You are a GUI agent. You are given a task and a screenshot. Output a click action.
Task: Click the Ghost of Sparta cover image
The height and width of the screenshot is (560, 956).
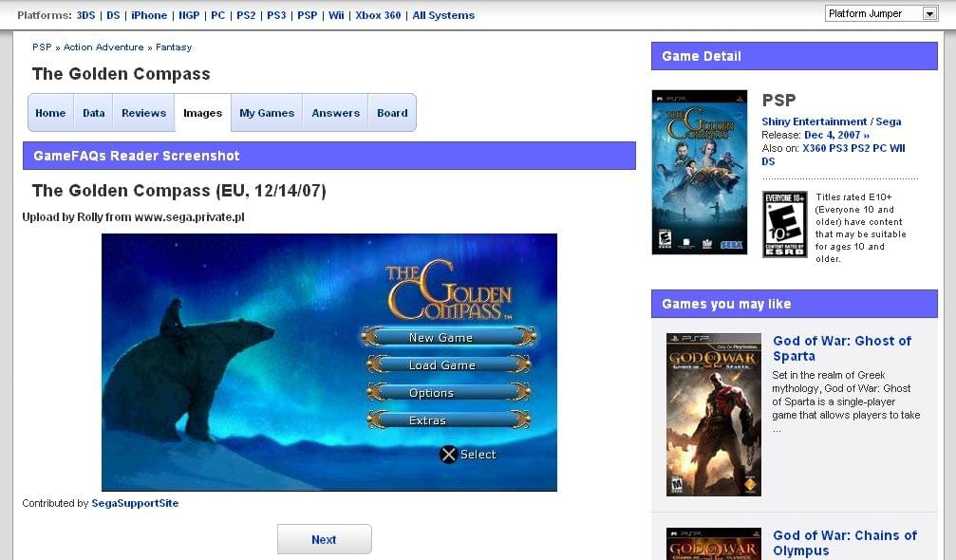pos(714,415)
